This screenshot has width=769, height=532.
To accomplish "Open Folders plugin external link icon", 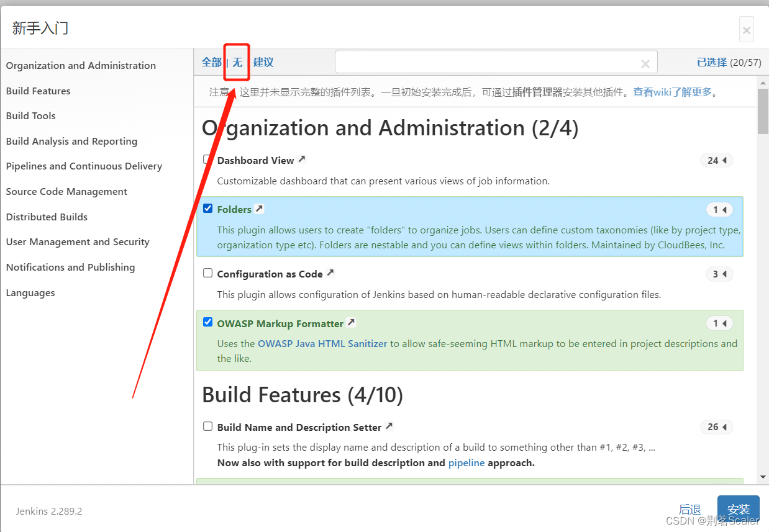I will 260,209.
